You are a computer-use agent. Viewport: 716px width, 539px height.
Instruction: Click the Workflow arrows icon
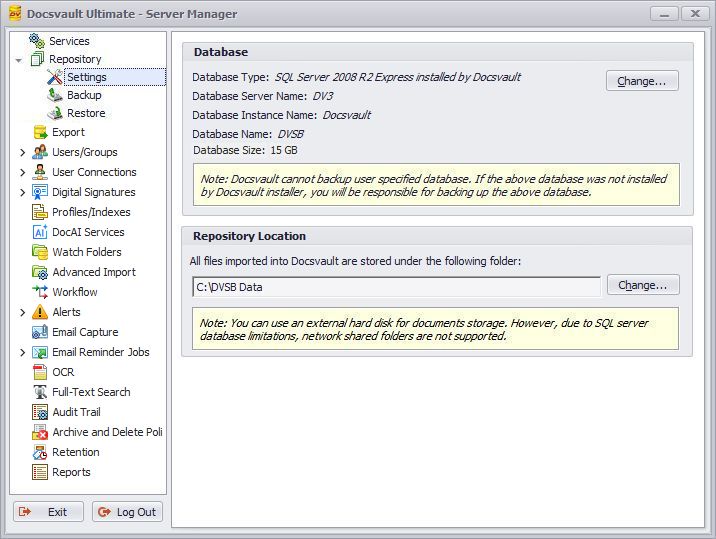(40, 292)
